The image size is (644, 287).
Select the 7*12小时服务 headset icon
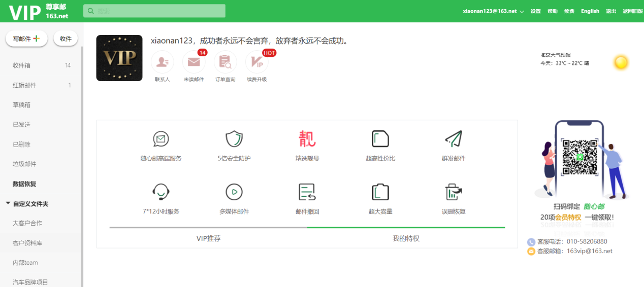click(x=161, y=192)
